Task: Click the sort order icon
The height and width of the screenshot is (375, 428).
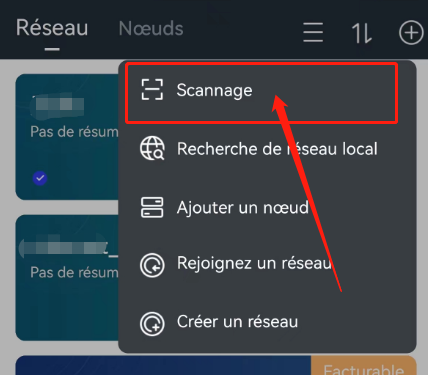Action: [x=362, y=33]
